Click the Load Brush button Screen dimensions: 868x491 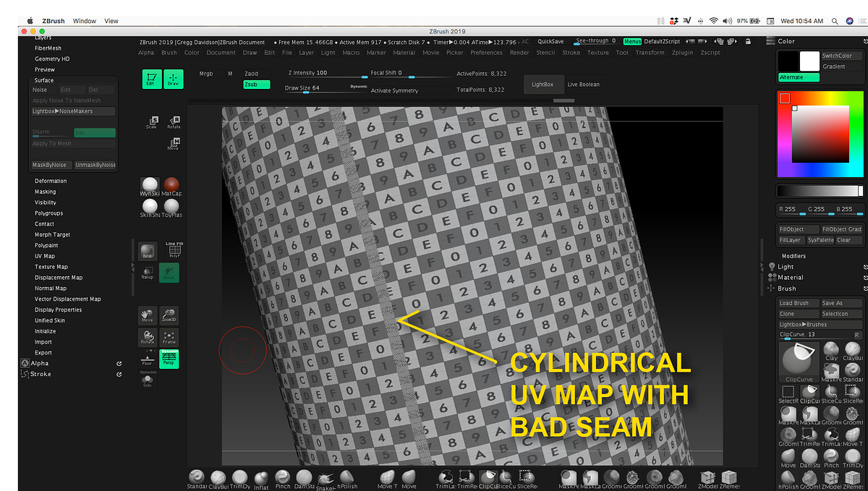(x=799, y=303)
